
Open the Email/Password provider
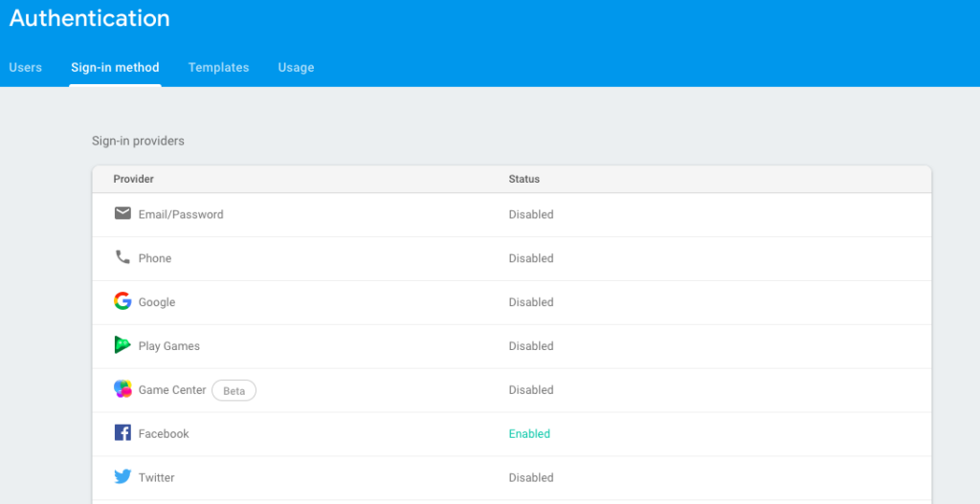512,214
